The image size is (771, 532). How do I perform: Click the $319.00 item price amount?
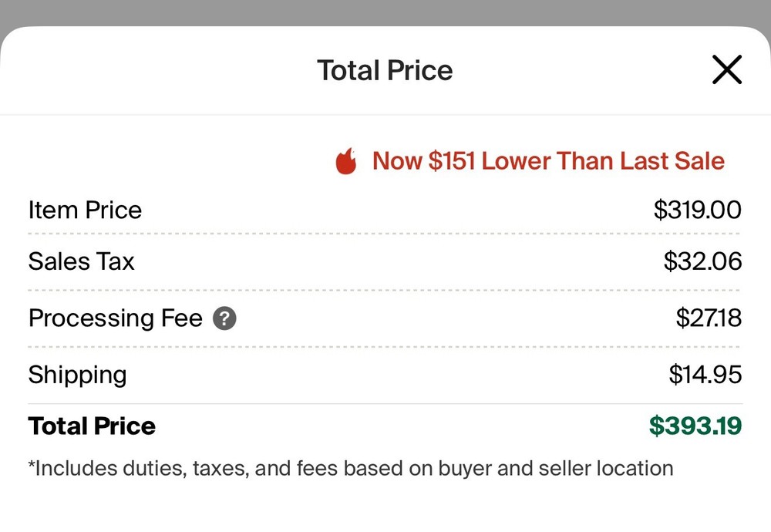tap(697, 210)
